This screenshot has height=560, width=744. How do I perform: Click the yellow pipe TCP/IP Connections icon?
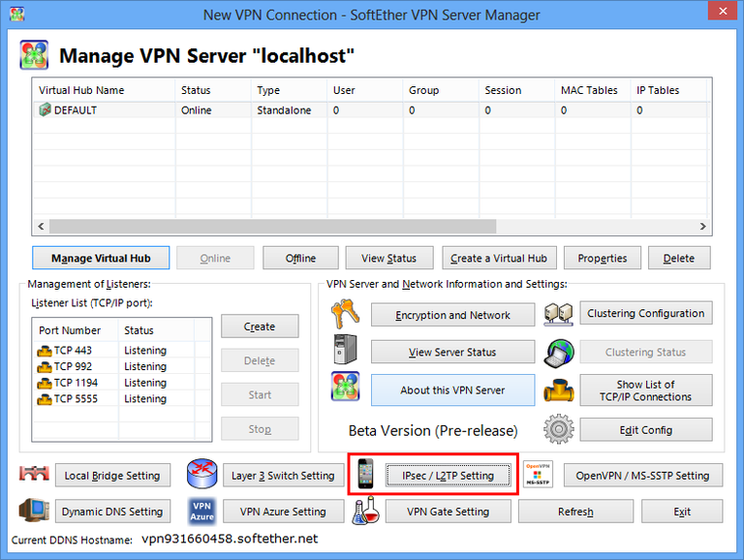click(558, 390)
